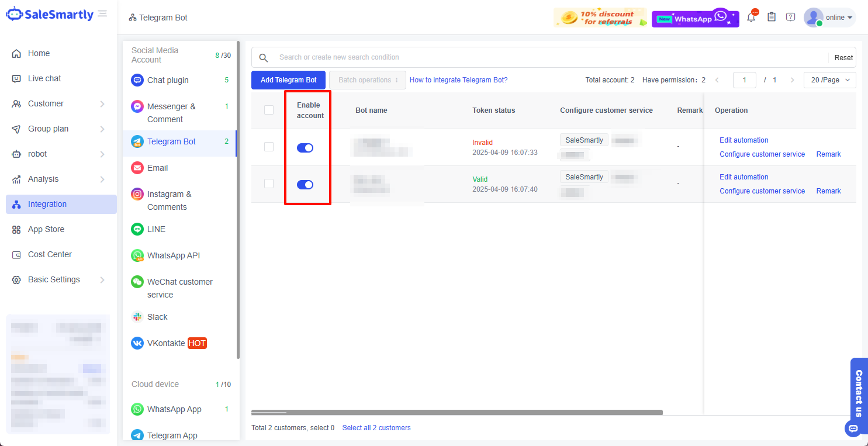
Task: Expand the Customer sidebar section
Action: [x=46, y=103]
